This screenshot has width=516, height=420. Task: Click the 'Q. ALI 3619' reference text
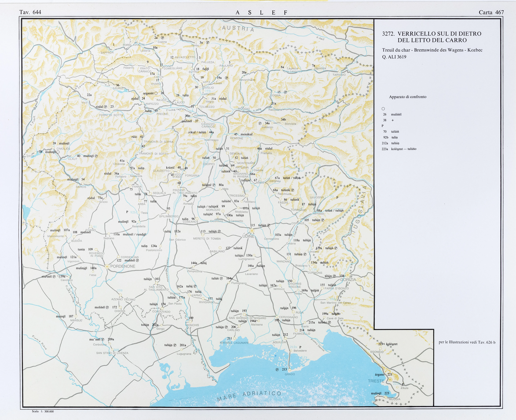[x=394, y=57]
